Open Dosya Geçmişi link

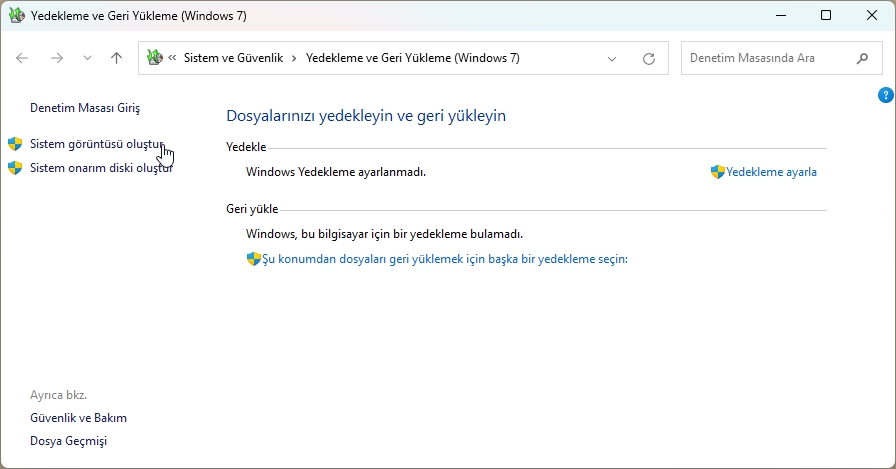[69, 441]
